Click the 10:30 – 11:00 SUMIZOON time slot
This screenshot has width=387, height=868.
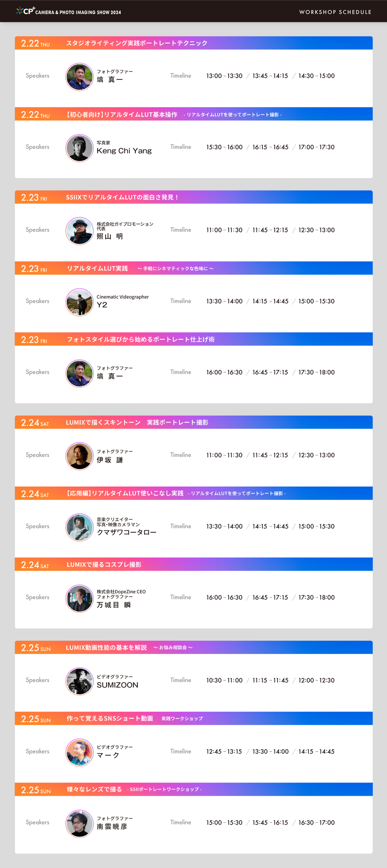[x=224, y=680]
